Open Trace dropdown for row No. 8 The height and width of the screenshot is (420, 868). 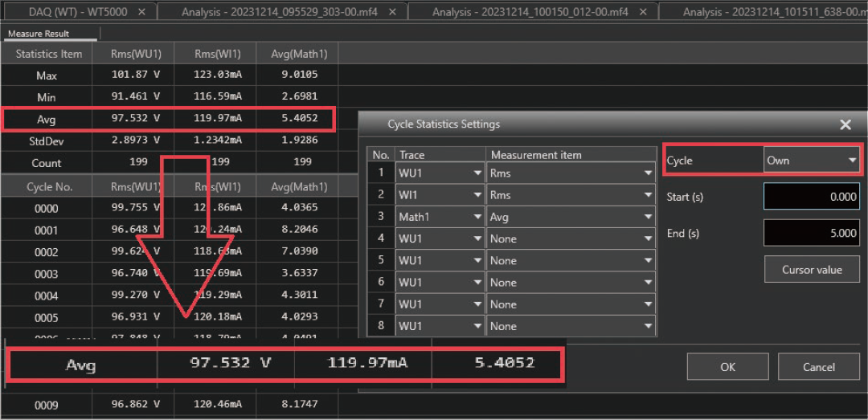click(x=440, y=326)
